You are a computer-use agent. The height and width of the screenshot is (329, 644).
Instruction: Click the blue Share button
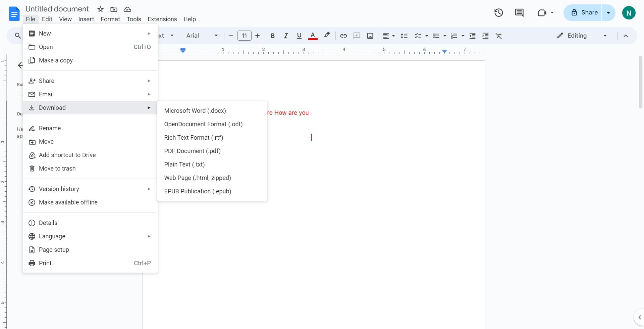pos(584,13)
